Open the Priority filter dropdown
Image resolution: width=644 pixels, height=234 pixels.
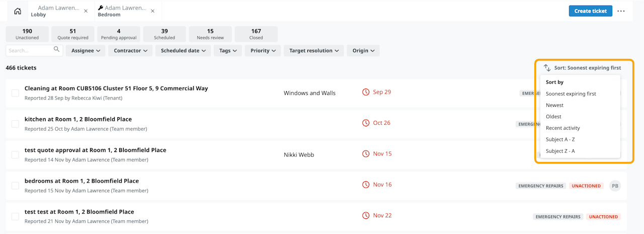pyautogui.click(x=263, y=51)
